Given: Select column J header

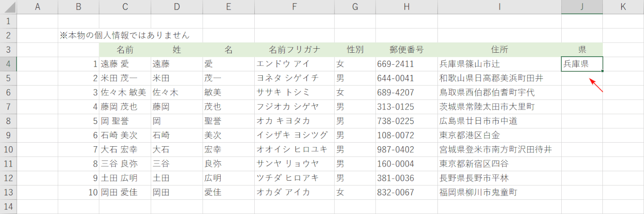Looking at the screenshot, I should (582, 7).
